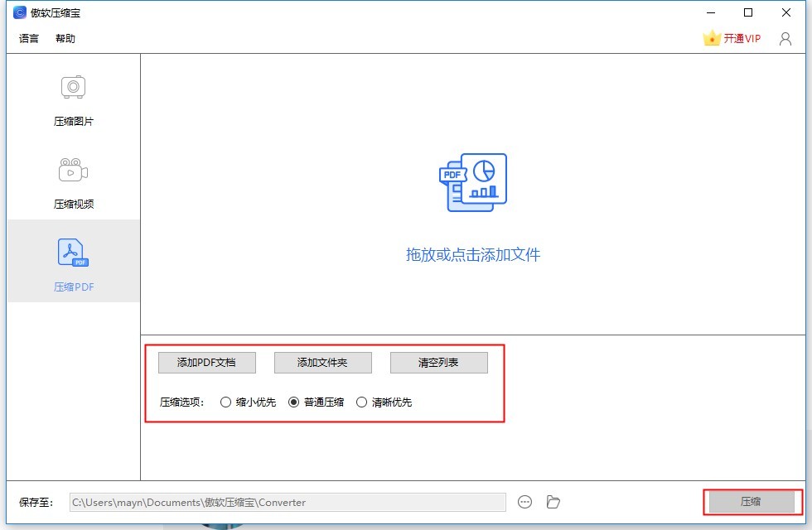This screenshot has height=530, width=812.
Task: Open the 帮助 menu
Action: [x=65, y=38]
